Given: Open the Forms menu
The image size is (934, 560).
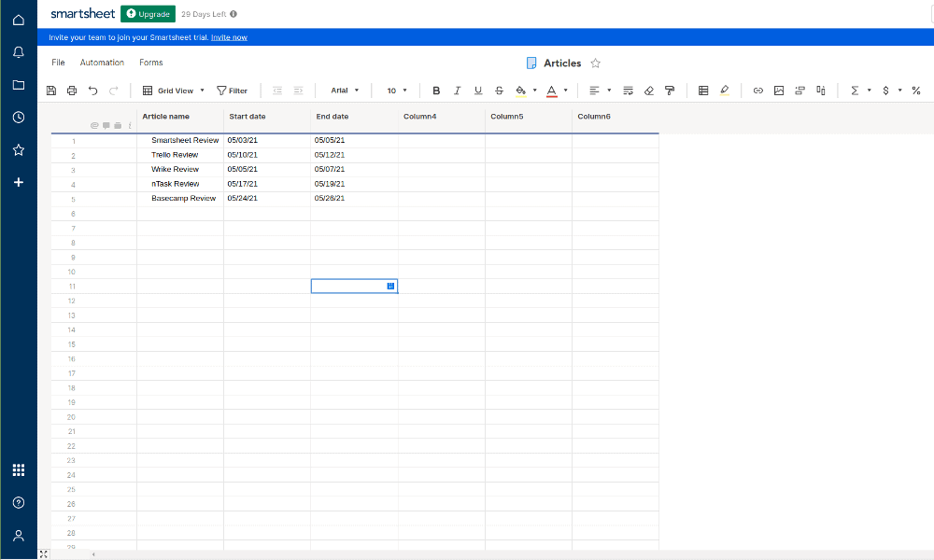Looking at the screenshot, I should click(x=150, y=63).
